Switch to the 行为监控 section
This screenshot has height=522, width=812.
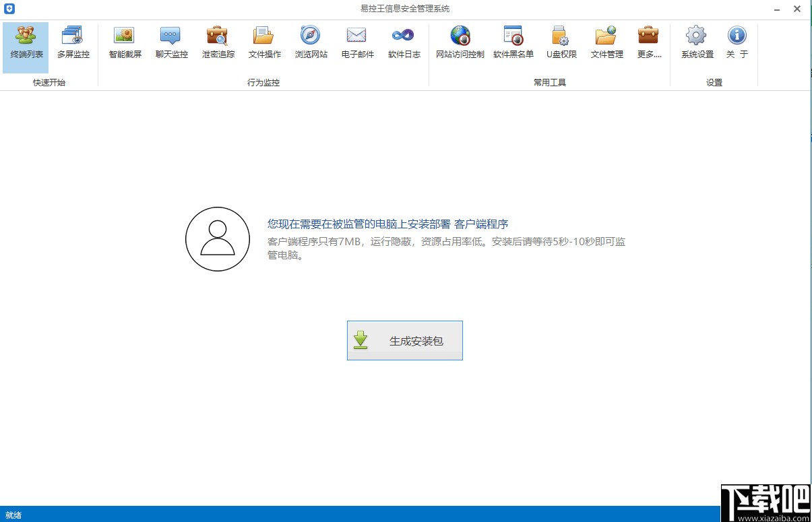tap(263, 82)
